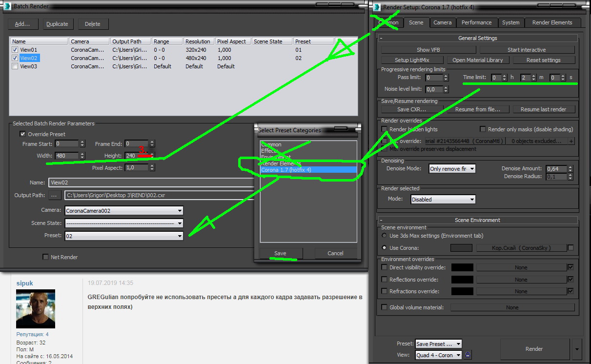Click Save in Select Preset Categories
This screenshot has width=591, height=364.
click(x=281, y=253)
